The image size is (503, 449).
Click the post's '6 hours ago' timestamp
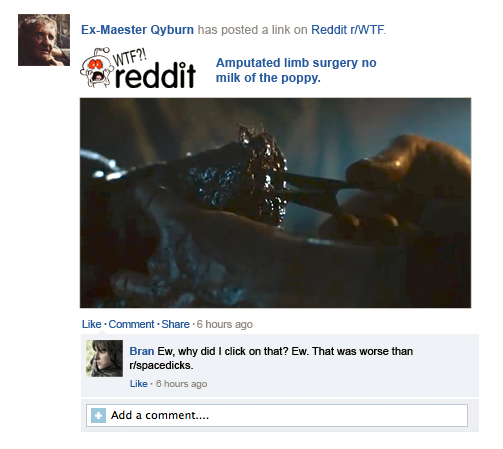click(x=225, y=324)
